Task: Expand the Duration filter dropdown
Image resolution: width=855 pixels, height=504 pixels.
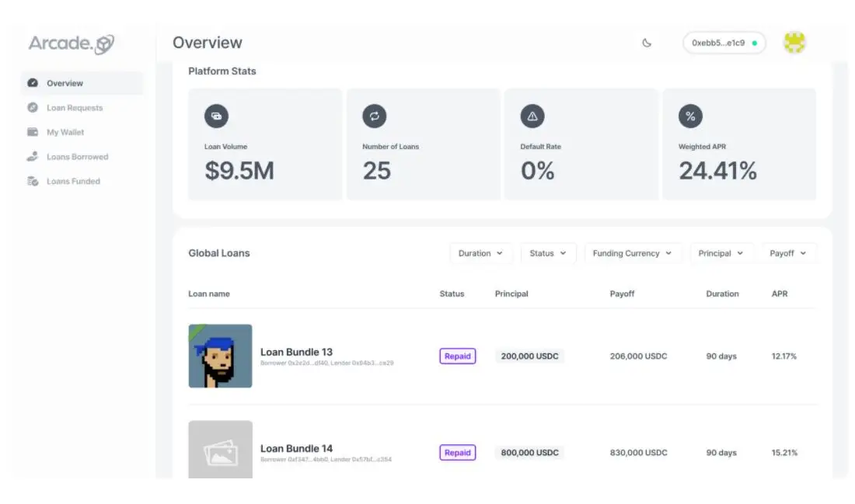Action: click(480, 253)
